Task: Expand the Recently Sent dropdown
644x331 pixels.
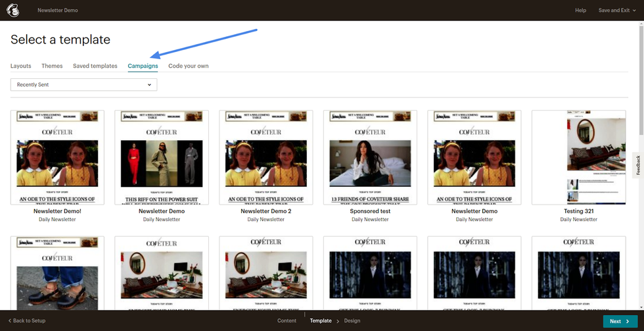Action: point(83,84)
